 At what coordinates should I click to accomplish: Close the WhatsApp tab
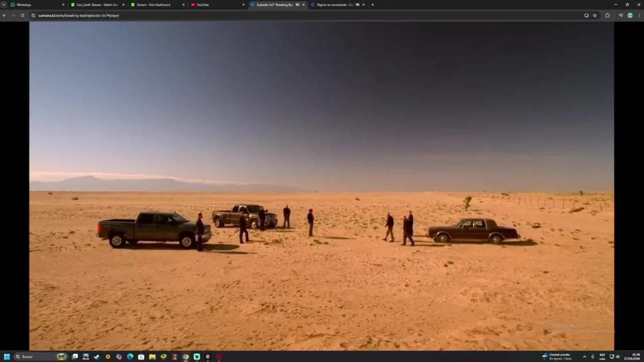63,5
